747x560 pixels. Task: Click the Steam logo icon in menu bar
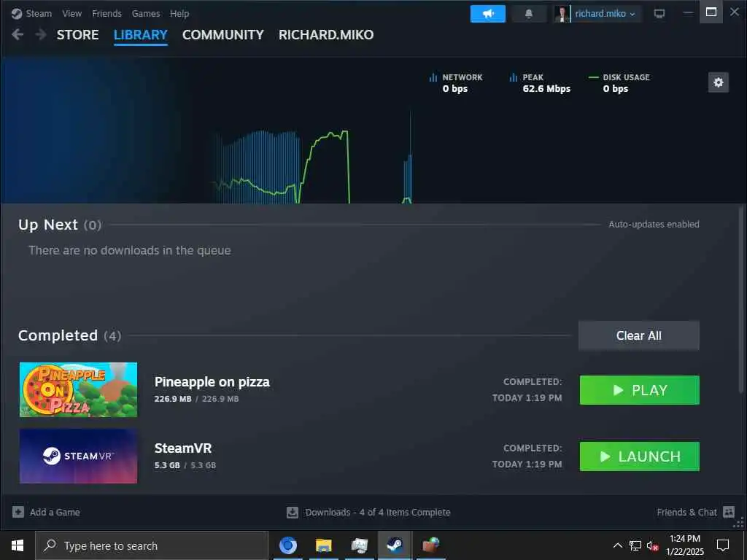click(x=17, y=13)
